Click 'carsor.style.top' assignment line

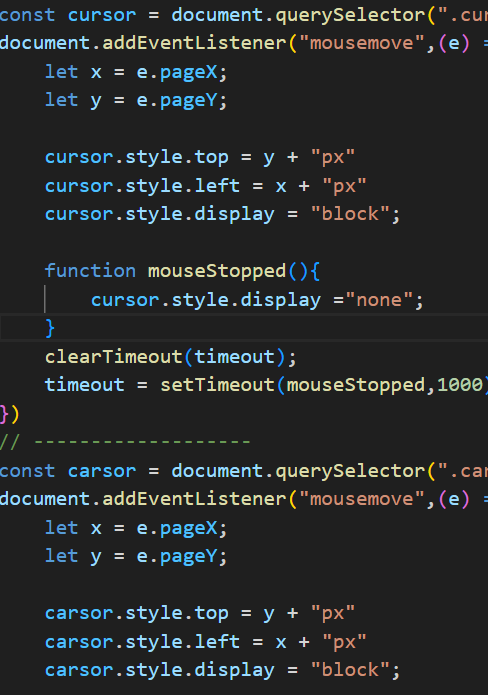pos(200,613)
